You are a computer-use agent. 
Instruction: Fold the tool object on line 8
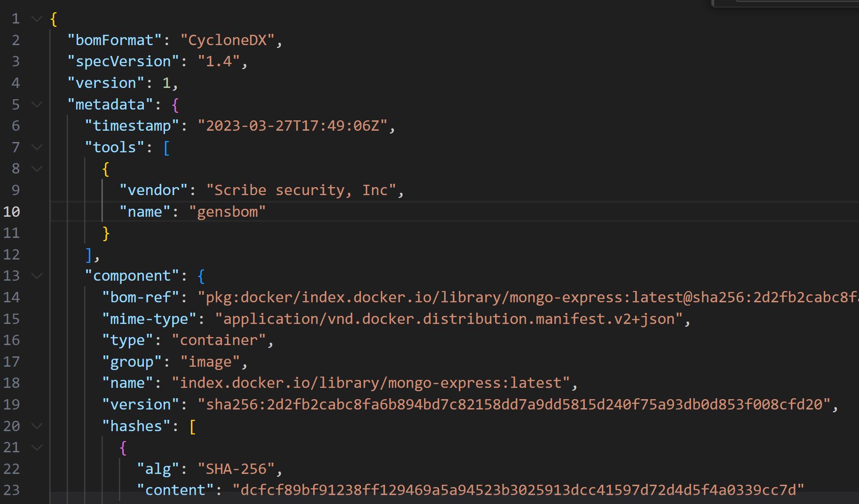(37, 168)
